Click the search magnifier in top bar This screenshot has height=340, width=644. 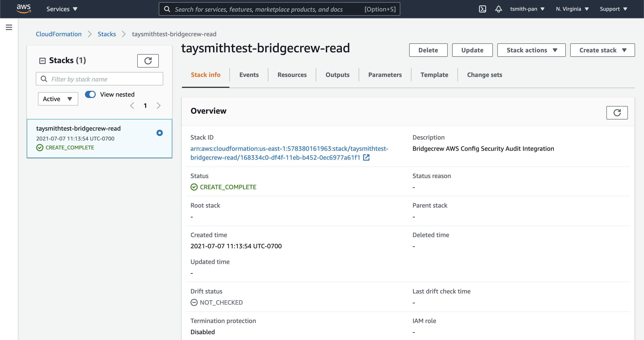[x=167, y=9]
